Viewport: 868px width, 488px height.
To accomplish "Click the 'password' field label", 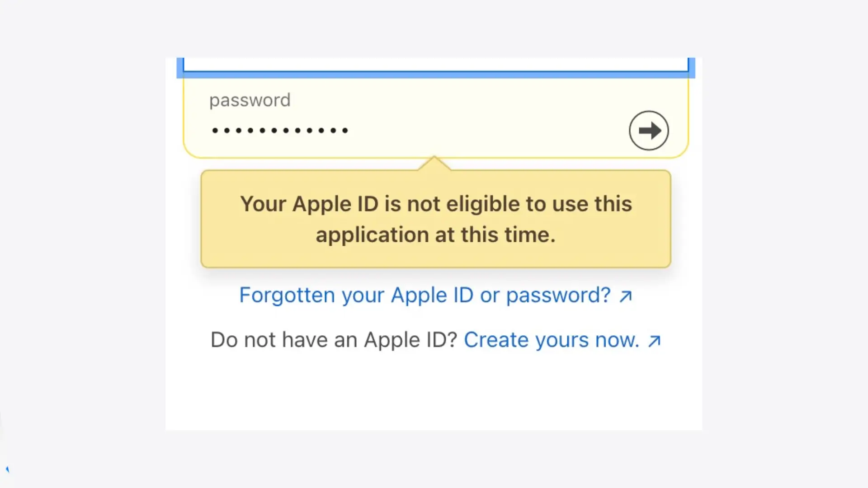I will click(x=250, y=100).
